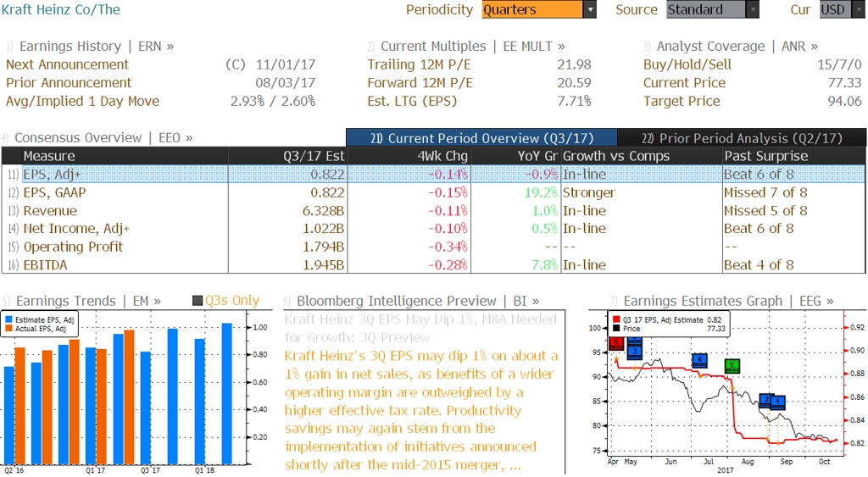
Task: Click EPS, GAAP YoY growth 19.2%
Action: point(541,192)
